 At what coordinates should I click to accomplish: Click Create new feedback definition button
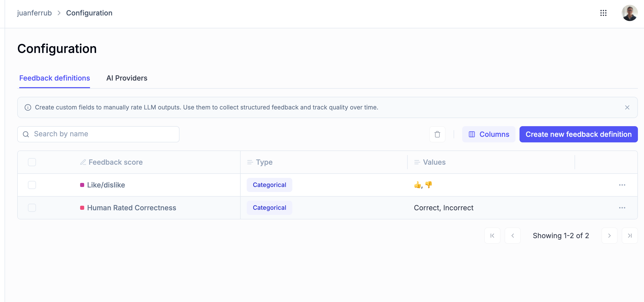(x=579, y=134)
